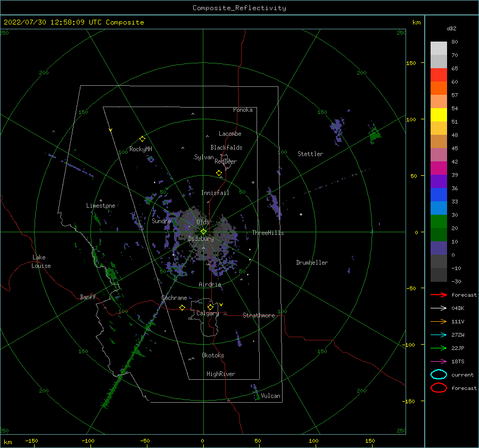Click the green 22JP arrow in legend
The height and width of the screenshot is (448, 479).
(x=439, y=348)
